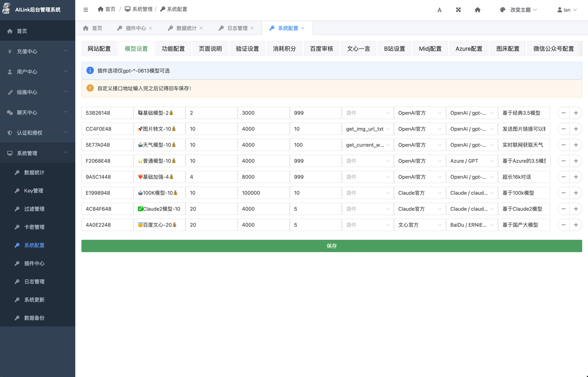
Task: Close the 日志管理 tab
Action: click(252, 28)
